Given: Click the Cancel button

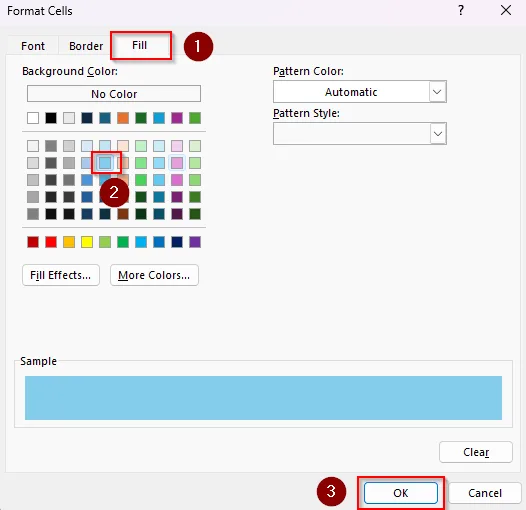Looking at the screenshot, I should click(x=485, y=493).
